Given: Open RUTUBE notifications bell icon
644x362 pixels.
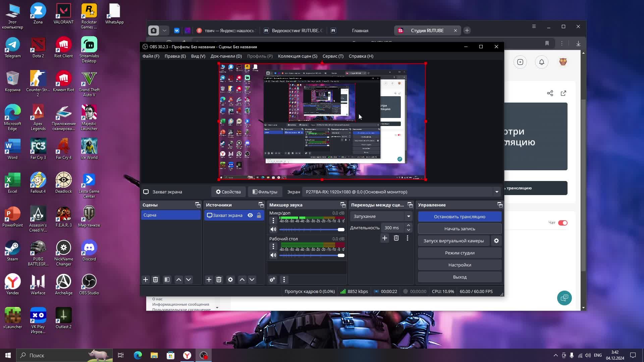Looking at the screenshot, I should [x=542, y=62].
